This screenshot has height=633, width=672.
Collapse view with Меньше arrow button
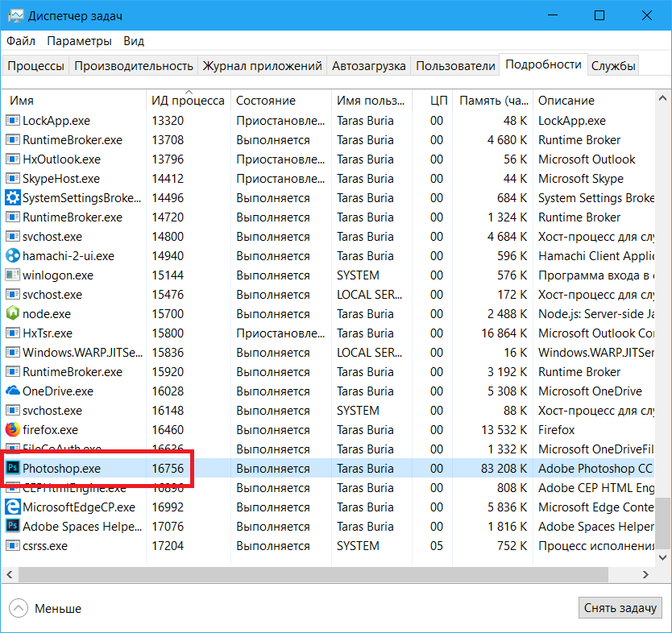coord(19,608)
